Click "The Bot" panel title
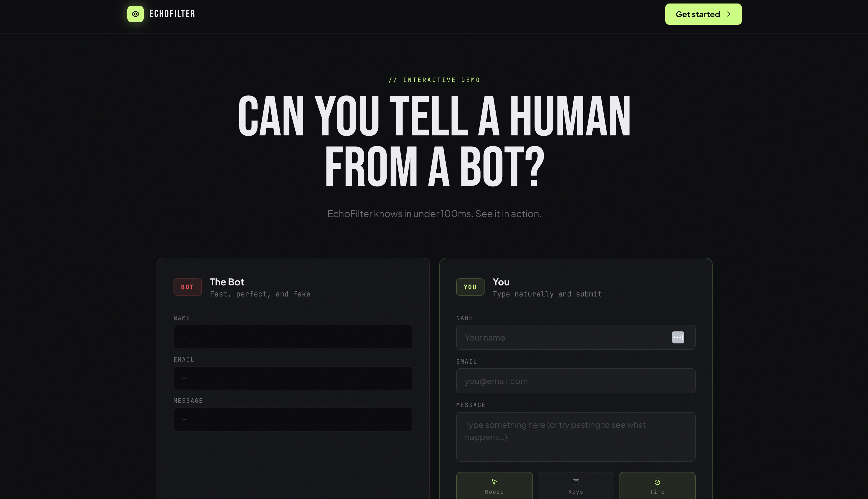Screen dimensions: 868x499 point(227,282)
